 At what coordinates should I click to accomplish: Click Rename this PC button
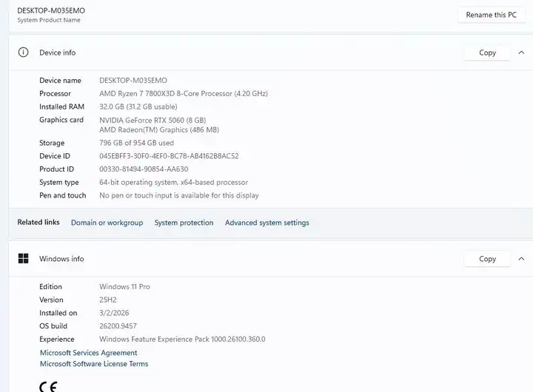point(492,15)
